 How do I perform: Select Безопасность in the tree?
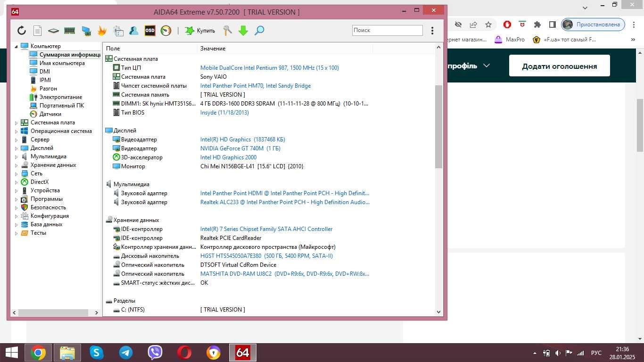pyautogui.click(x=48, y=207)
